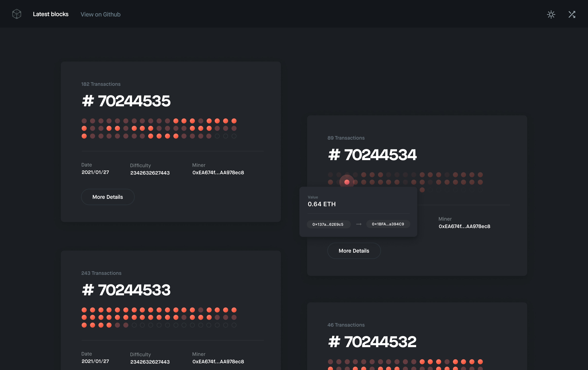Click the sender address chip 0x137a...62E9c5
588x370 pixels.
coord(328,224)
